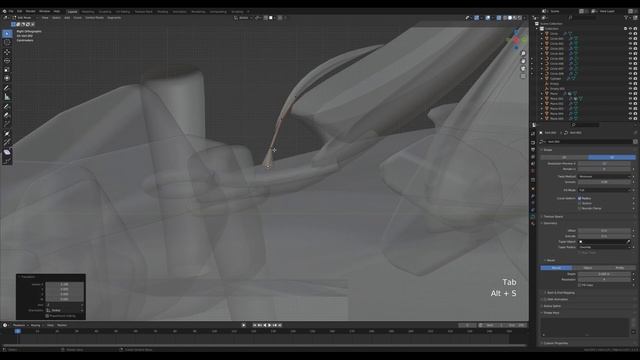Screen dimensions: 640x360
Task: Activate the Measure ruler tool
Action: point(7,97)
